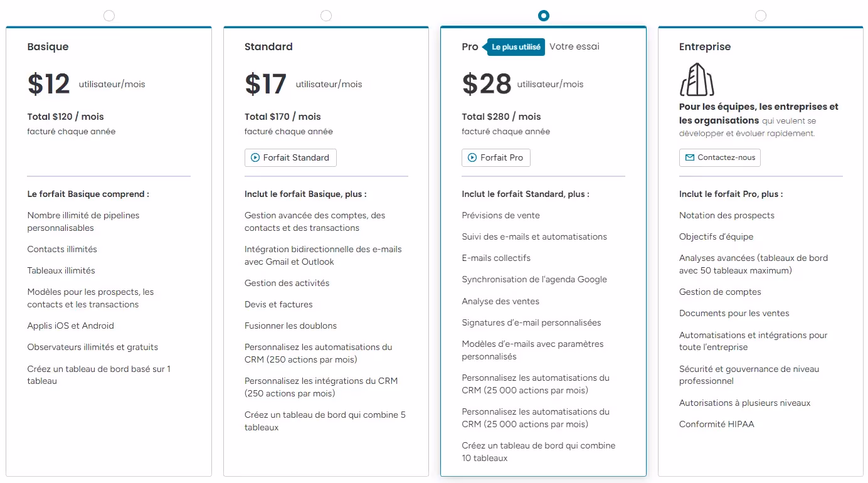Screen dimensions: 868x483
Task: Click play icon in Forfait Standard button
Action: click(x=255, y=158)
